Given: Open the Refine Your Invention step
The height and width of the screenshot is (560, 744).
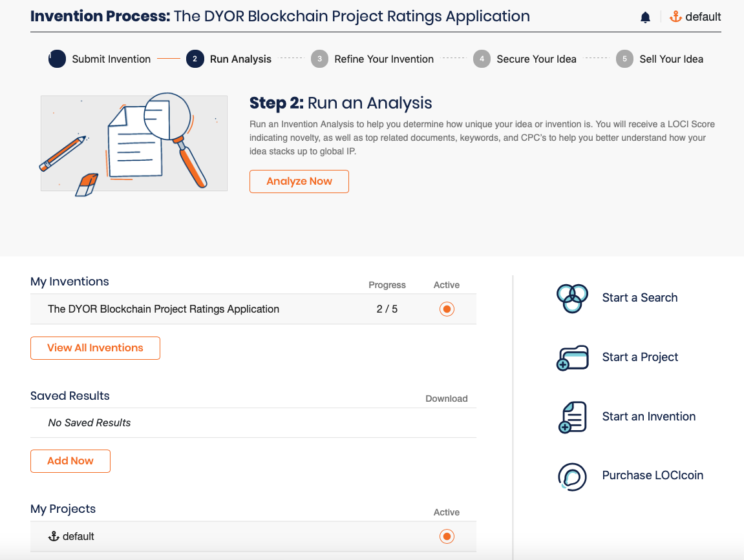Looking at the screenshot, I should point(384,59).
